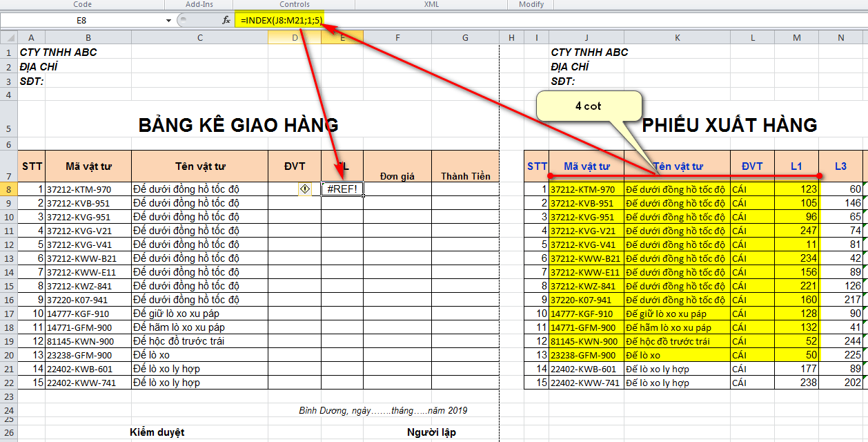
Task: Select the column K header
Action: 677,38
